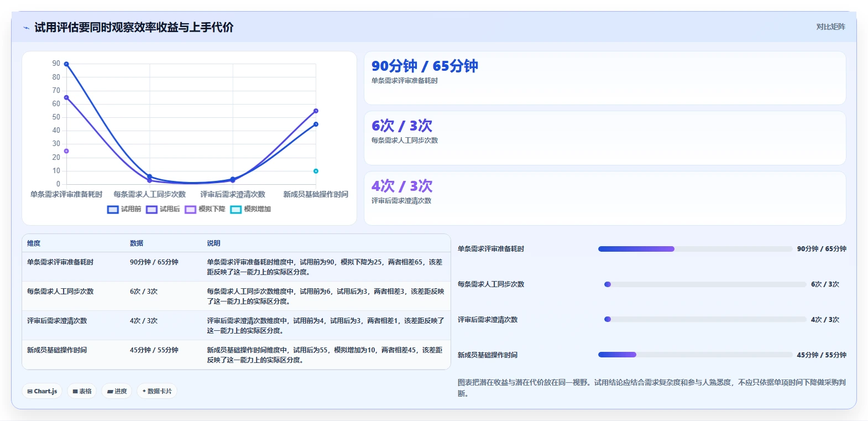Click table row label 新成员基础操作时间
The width and height of the screenshot is (868, 421).
coord(57,350)
